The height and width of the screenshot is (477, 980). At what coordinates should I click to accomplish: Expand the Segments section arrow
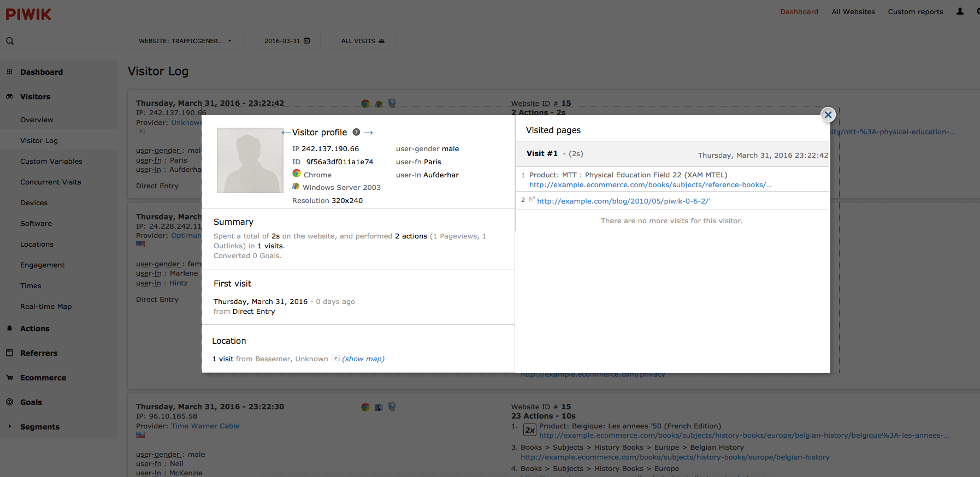pos(9,426)
